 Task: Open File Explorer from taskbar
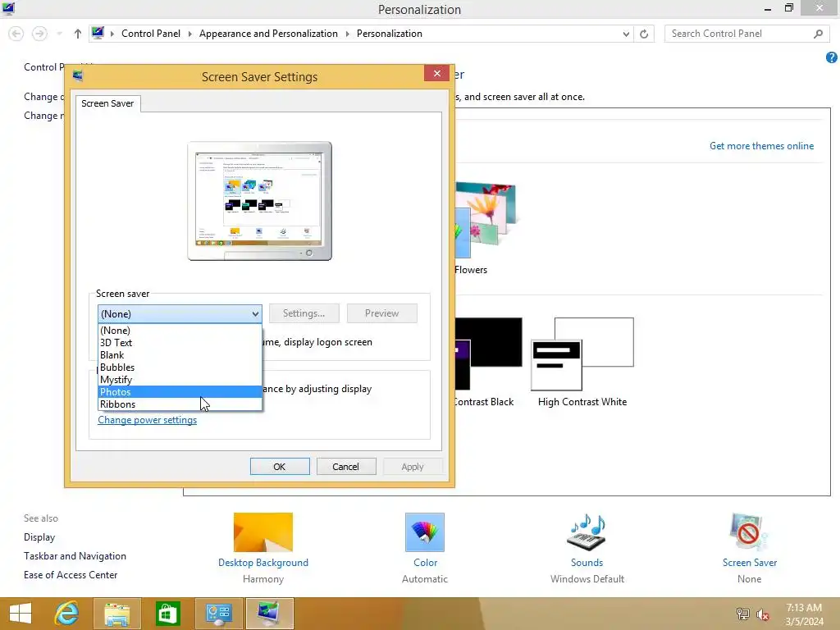click(x=117, y=614)
